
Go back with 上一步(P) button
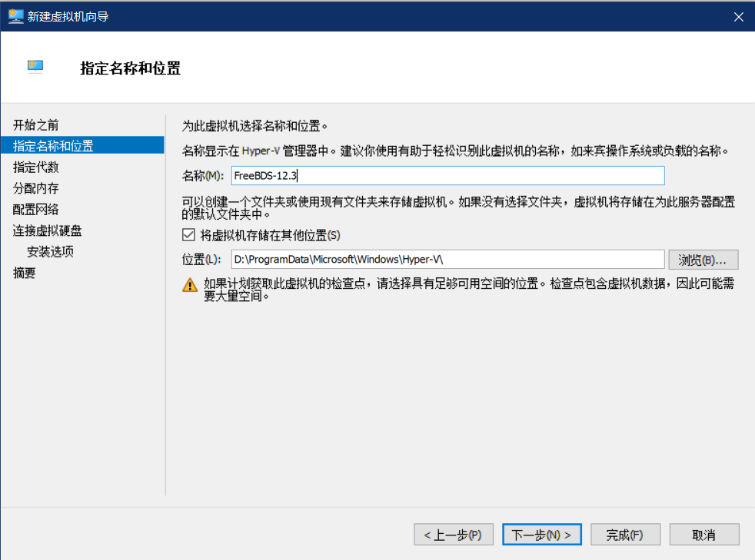click(x=454, y=535)
